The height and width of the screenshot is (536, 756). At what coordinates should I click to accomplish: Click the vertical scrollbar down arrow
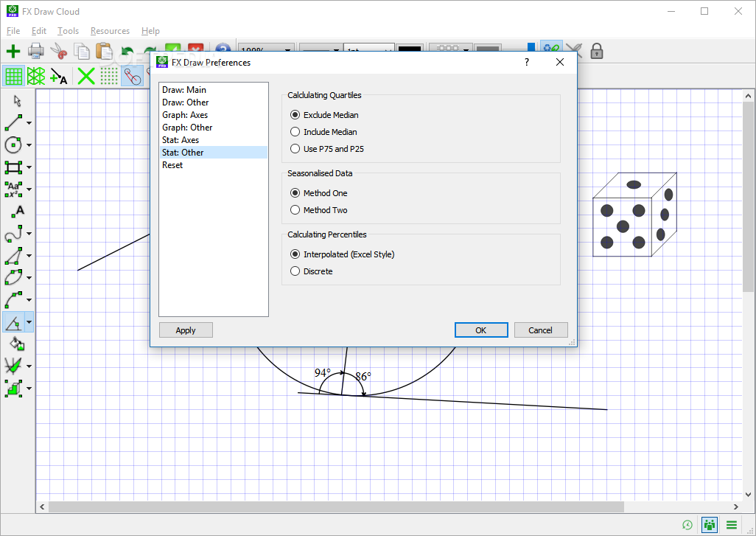(x=748, y=495)
